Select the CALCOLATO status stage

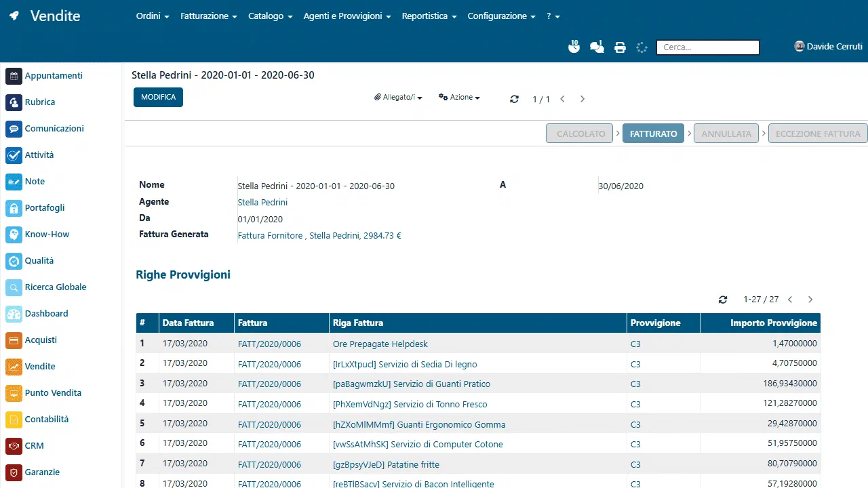click(x=580, y=134)
